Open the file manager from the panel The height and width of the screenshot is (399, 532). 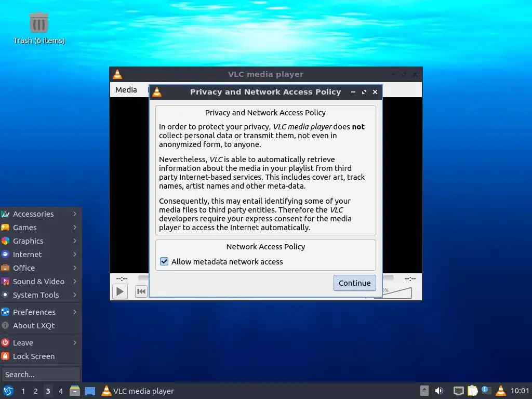(75, 391)
